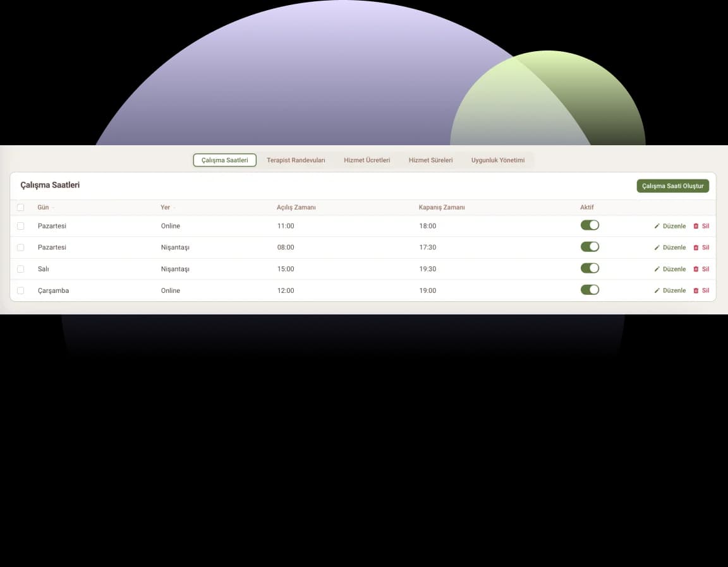The image size is (728, 567).
Task: Click pencil icon for Pazartesi Nişantaşı row
Action: [x=657, y=248]
